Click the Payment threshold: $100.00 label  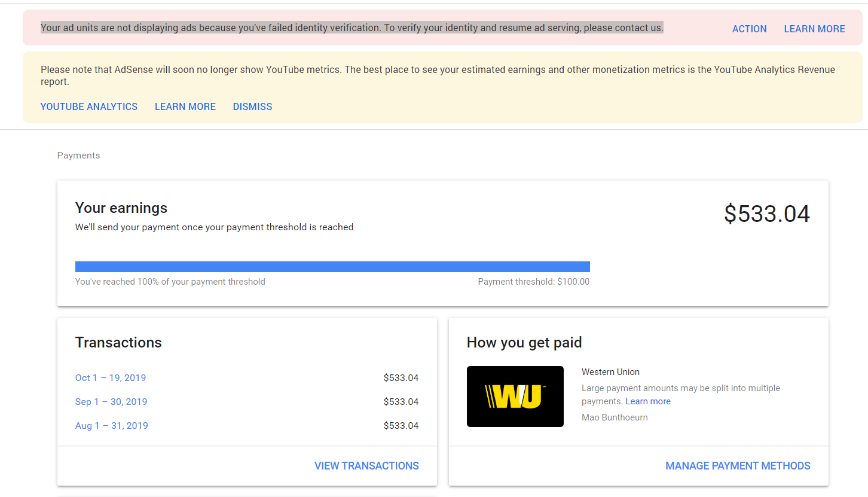point(534,282)
